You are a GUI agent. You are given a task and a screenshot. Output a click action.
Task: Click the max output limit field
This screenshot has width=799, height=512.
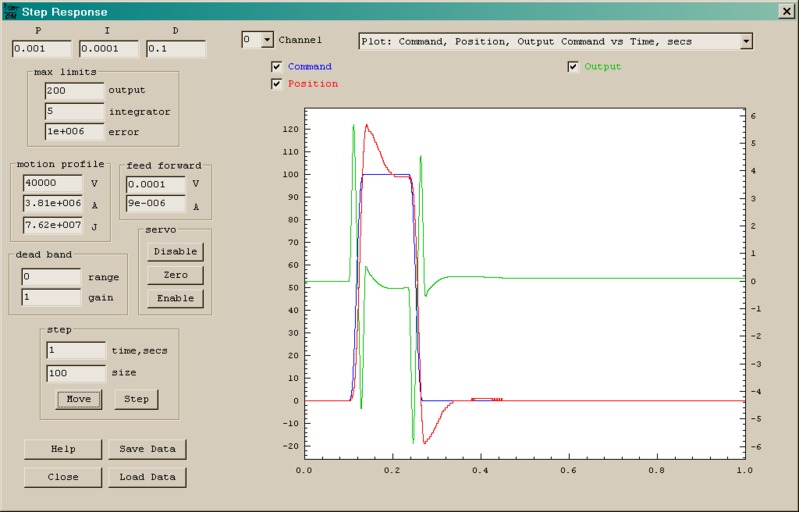click(74, 91)
